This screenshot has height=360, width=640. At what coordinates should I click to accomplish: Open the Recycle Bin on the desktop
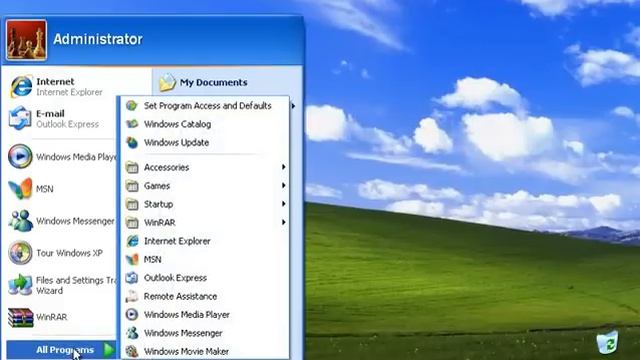tap(607, 342)
